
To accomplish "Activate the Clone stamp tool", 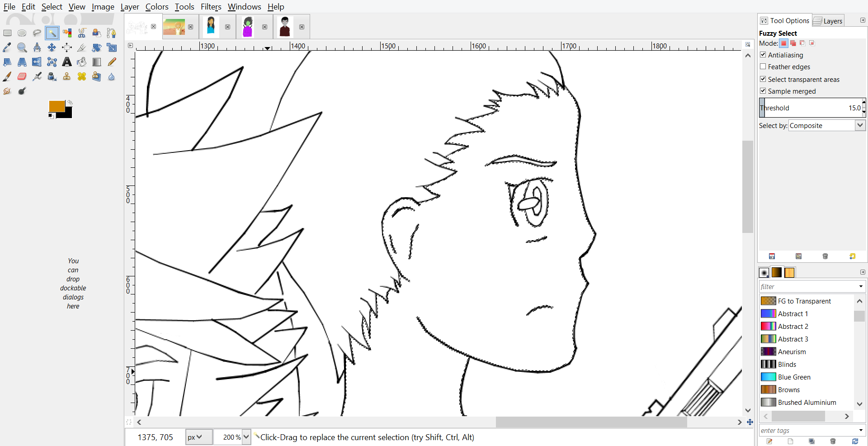I will click(67, 76).
